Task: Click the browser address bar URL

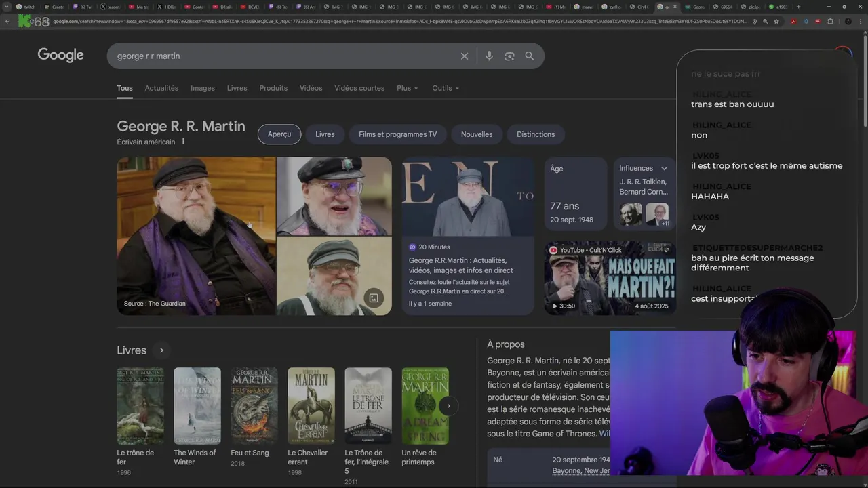Action: [x=400, y=21]
